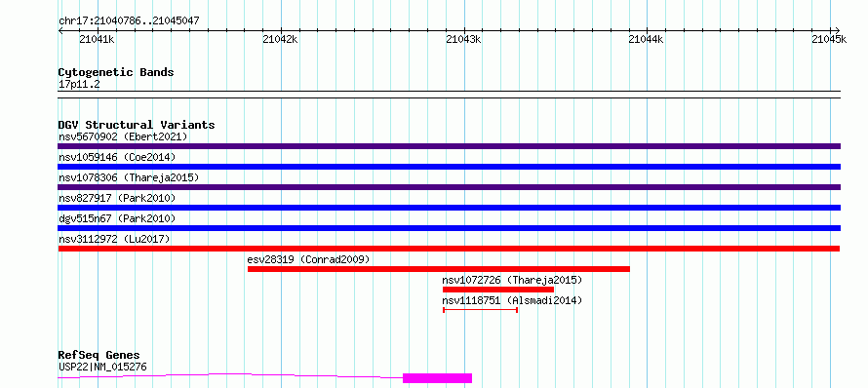
Task: Click the chr17:21040786..21045047 coordinate label
Action: [x=129, y=21]
